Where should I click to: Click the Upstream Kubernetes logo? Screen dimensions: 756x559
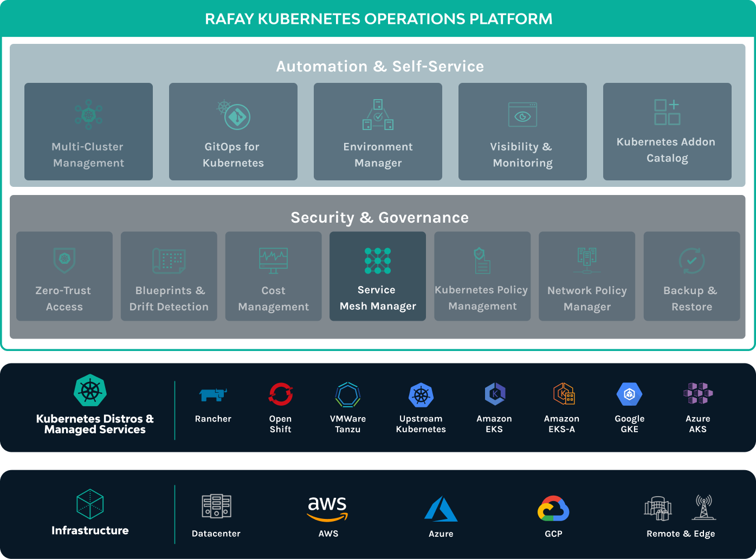click(x=421, y=395)
